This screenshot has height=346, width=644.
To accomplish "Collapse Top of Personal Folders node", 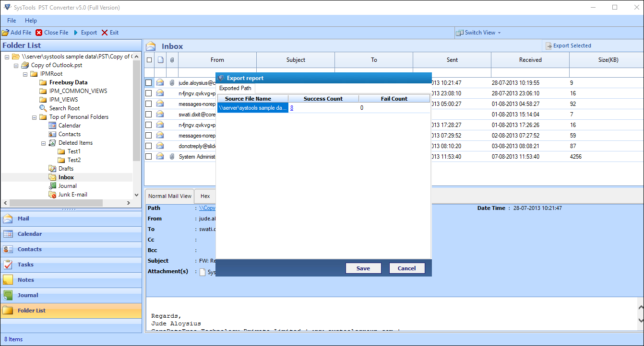I will [34, 117].
